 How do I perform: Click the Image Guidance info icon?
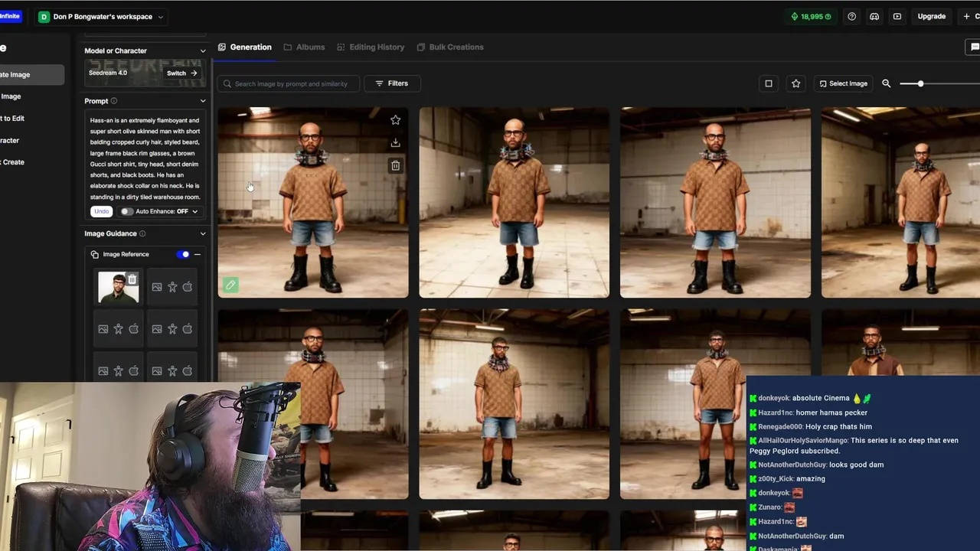(142, 233)
